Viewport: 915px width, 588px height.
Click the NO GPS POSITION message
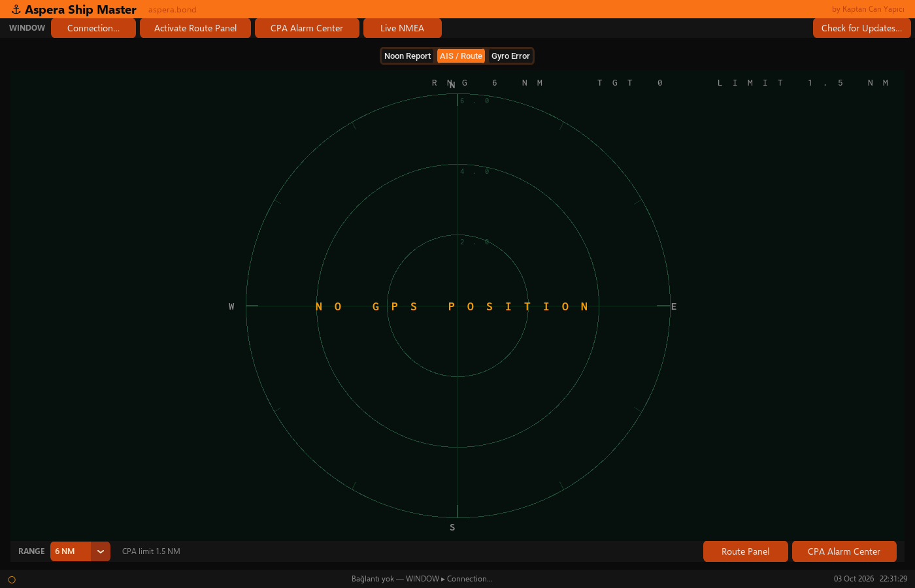coord(452,306)
